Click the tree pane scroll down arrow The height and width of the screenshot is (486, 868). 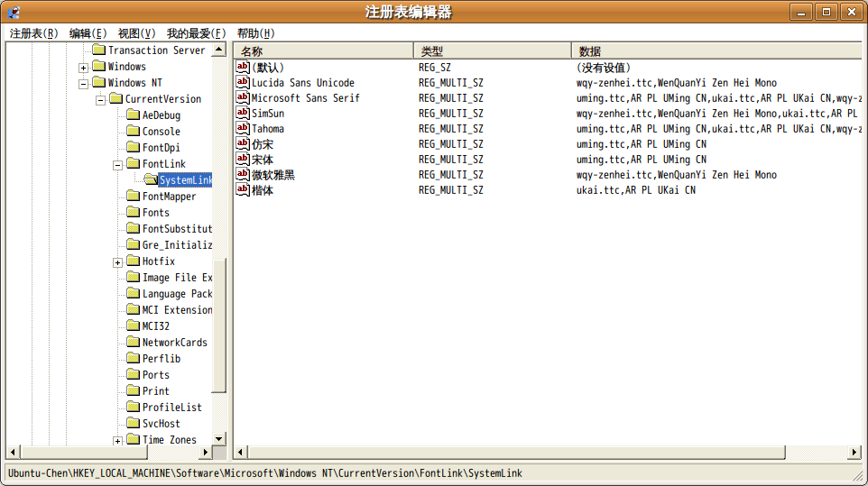pos(219,439)
